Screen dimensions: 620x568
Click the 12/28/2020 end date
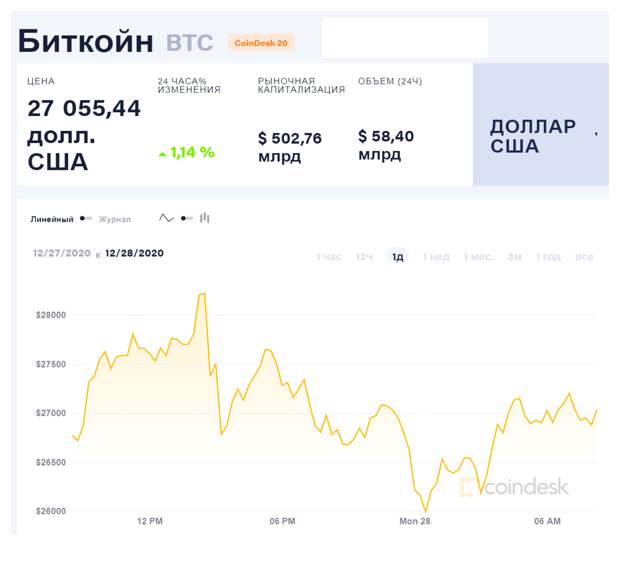click(134, 254)
